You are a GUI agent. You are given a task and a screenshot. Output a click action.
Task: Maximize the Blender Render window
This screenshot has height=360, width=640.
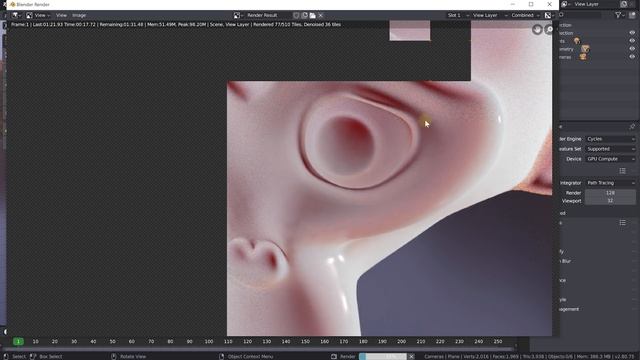pyautogui.click(x=531, y=4)
